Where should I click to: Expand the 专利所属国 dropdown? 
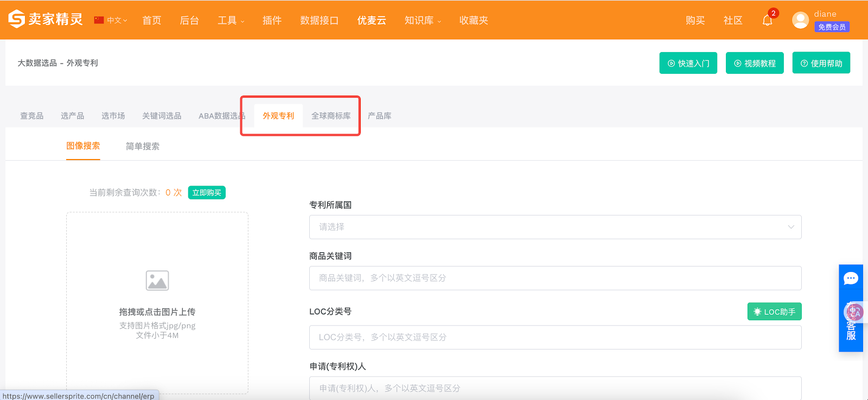555,227
